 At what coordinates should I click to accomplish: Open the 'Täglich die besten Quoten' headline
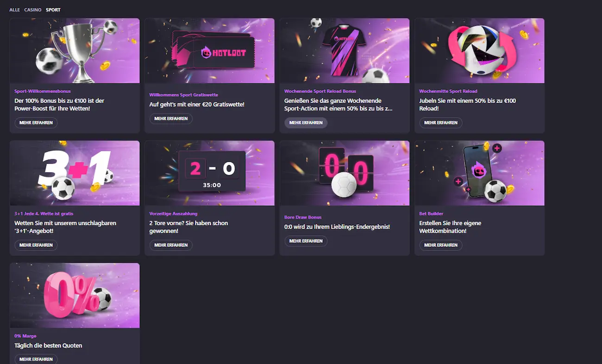[48, 345]
